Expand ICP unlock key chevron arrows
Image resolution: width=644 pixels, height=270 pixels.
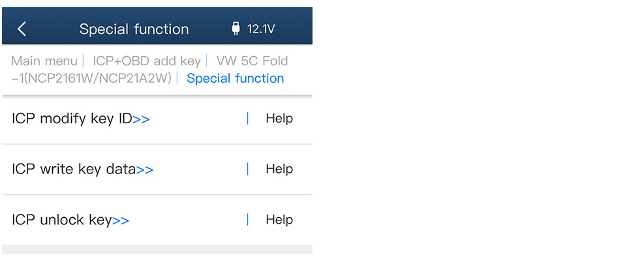point(121,221)
